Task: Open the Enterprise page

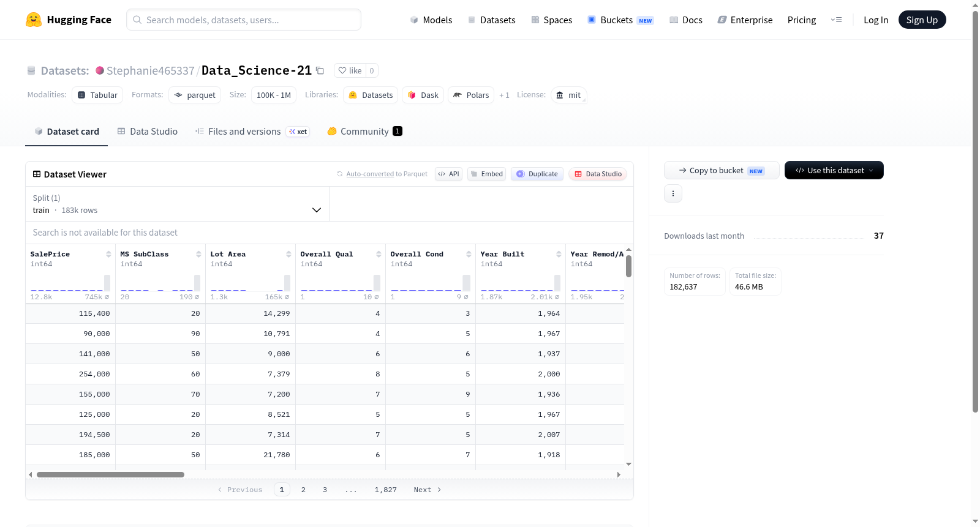Action: [x=745, y=20]
